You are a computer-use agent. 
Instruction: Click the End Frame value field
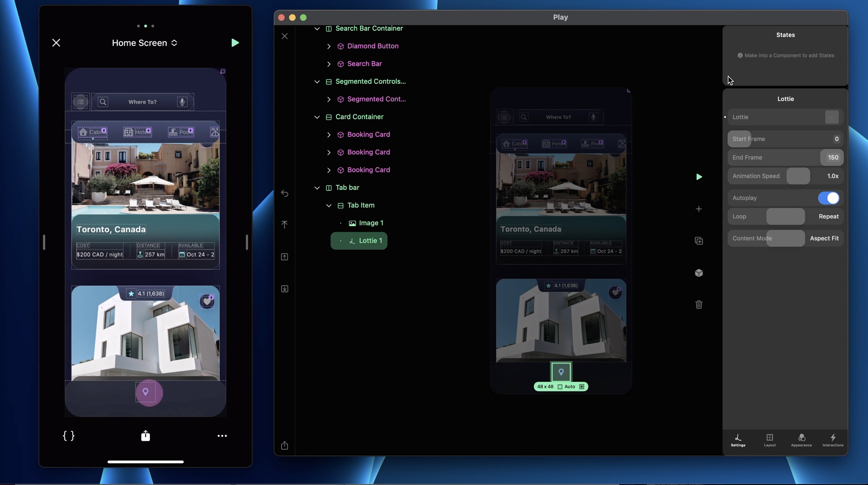click(833, 157)
